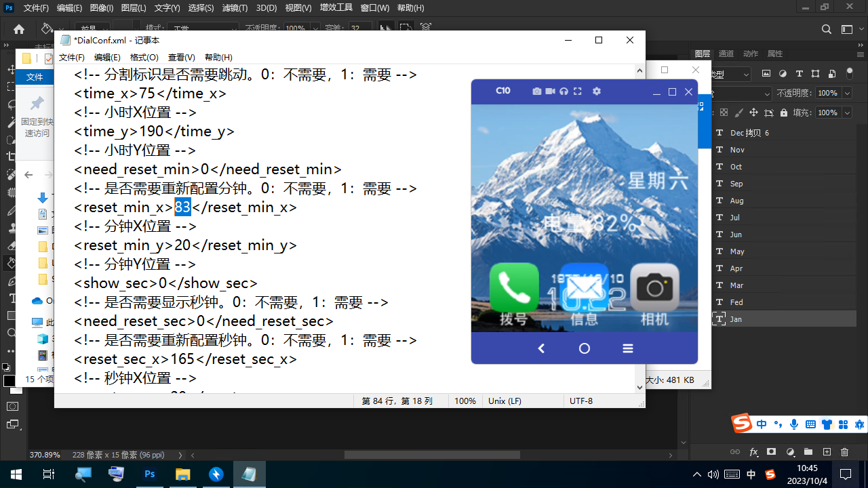Switch to the 通道 channels tab
The height and width of the screenshot is (488, 868).
(x=726, y=54)
